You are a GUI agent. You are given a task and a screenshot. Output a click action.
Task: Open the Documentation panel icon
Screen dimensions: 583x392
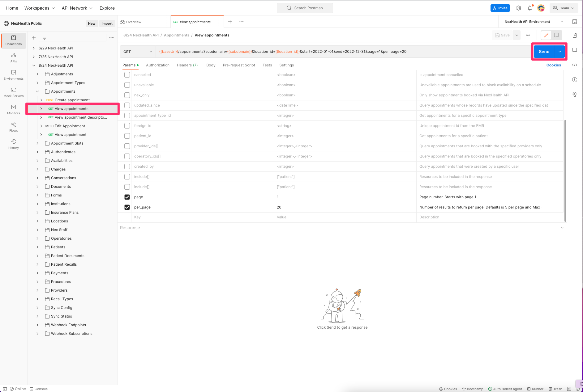(x=575, y=35)
